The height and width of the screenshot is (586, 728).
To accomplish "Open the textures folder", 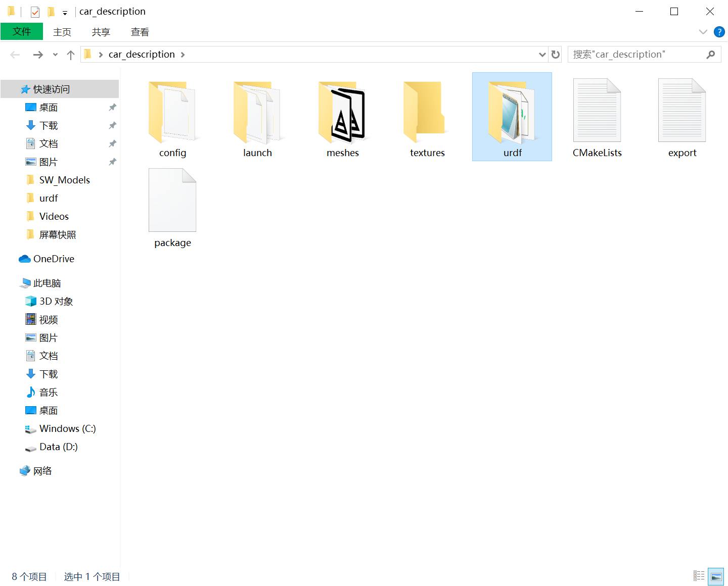I will coord(427,117).
